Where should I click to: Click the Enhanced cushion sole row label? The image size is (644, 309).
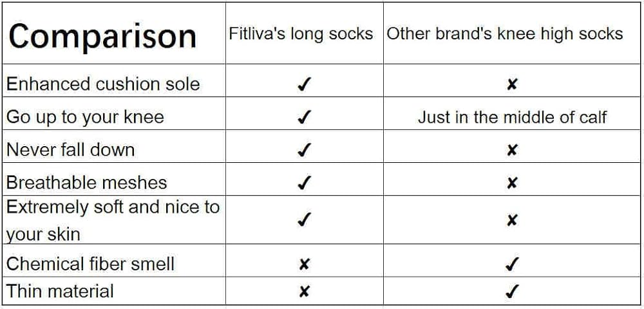pos(103,84)
